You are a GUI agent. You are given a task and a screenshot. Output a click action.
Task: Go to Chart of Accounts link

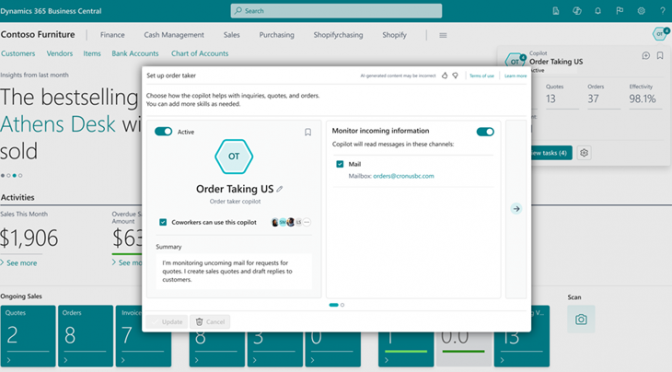click(200, 54)
